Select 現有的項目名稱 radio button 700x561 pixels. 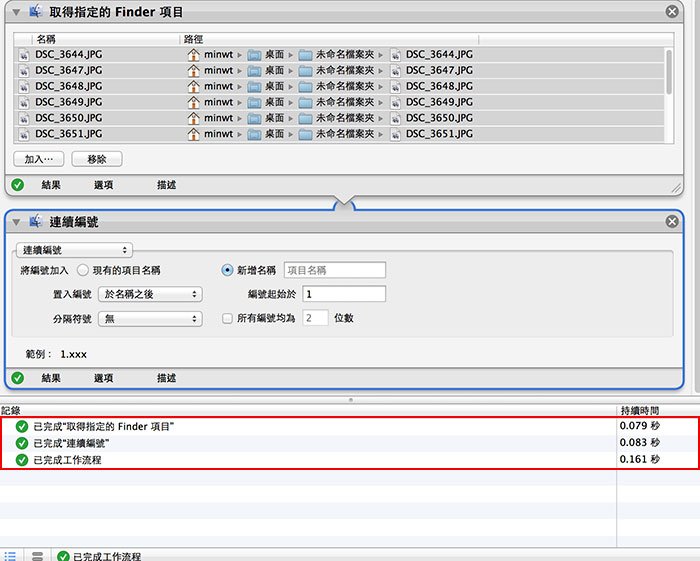(x=83, y=270)
